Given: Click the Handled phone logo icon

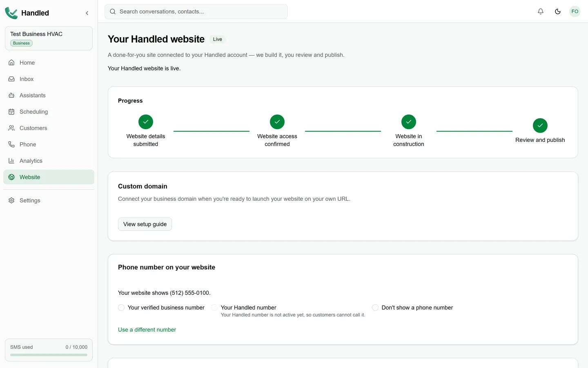Looking at the screenshot, I should point(11,13).
